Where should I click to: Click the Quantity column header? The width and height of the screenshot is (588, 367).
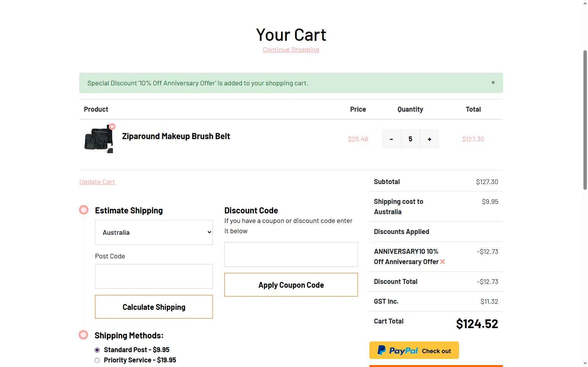point(410,109)
